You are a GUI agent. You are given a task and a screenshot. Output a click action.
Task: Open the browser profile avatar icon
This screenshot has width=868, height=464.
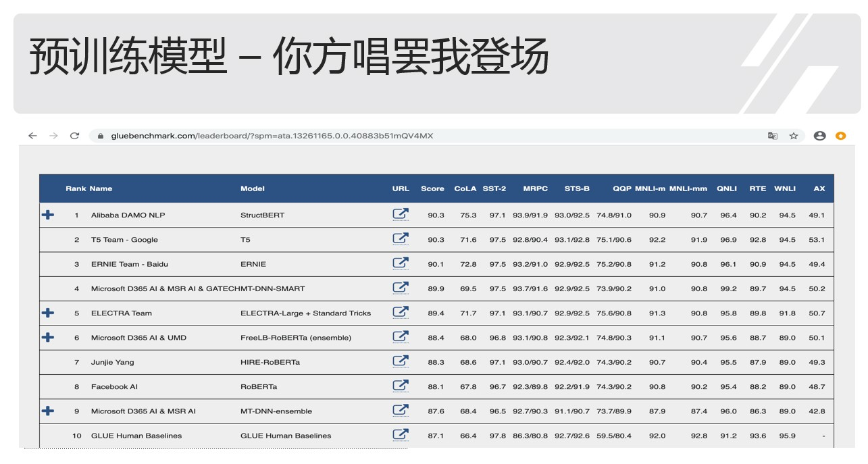click(x=820, y=136)
